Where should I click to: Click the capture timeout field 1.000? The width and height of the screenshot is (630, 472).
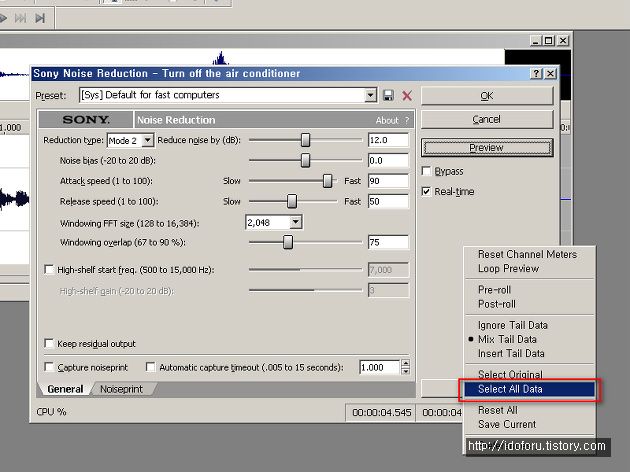click(380, 367)
